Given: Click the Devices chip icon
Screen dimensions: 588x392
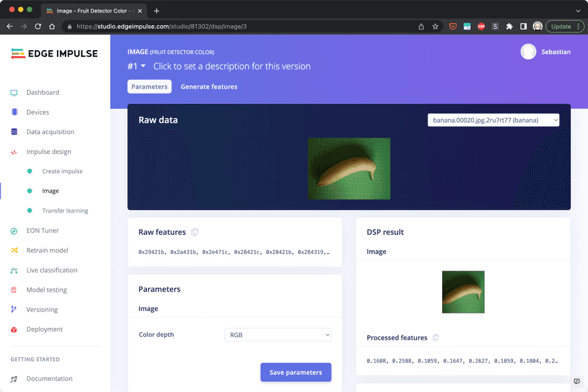Looking at the screenshot, I should (14, 112).
